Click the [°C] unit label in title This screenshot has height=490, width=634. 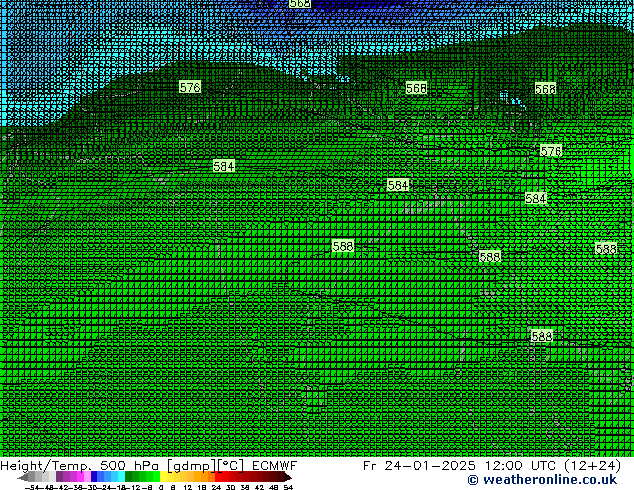[x=231, y=466]
